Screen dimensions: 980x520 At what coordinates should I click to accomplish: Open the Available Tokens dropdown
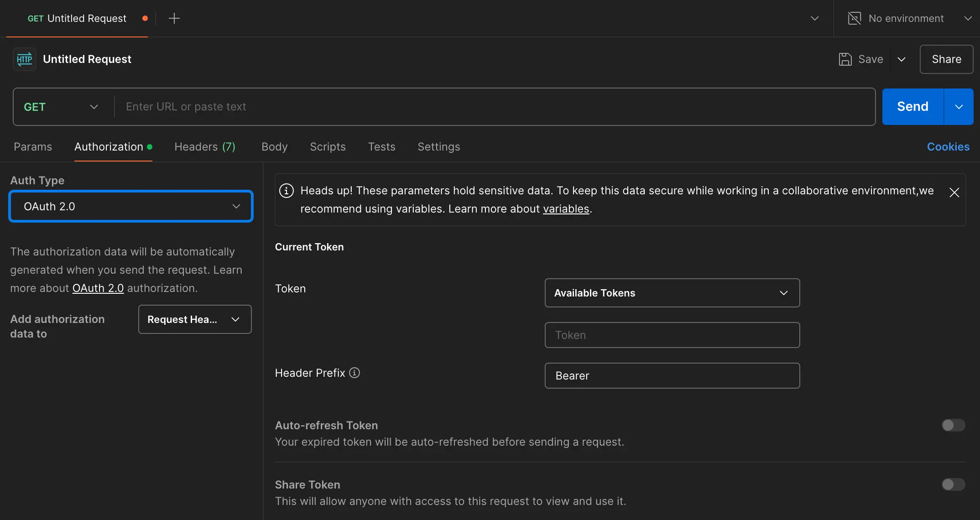672,293
